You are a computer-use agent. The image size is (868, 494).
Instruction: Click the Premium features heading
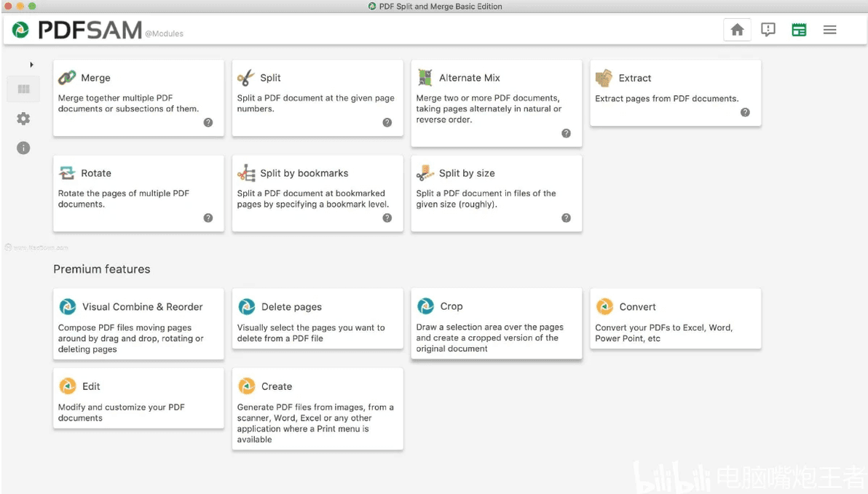tap(102, 269)
